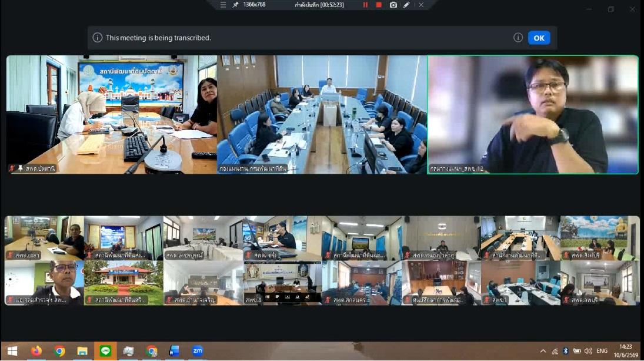Switch input language via ENG indicator
This screenshot has width=644, height=361.
[x=602, y=351]
